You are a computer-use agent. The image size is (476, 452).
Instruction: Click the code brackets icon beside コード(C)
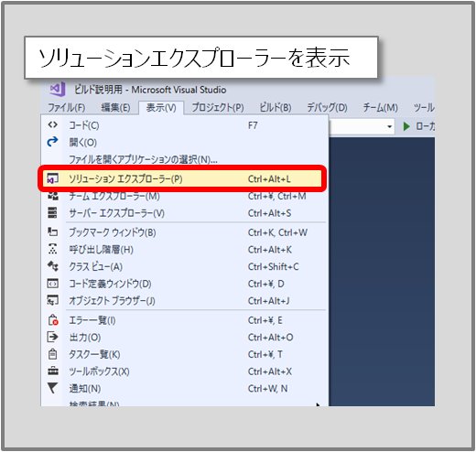coord(52,125)
